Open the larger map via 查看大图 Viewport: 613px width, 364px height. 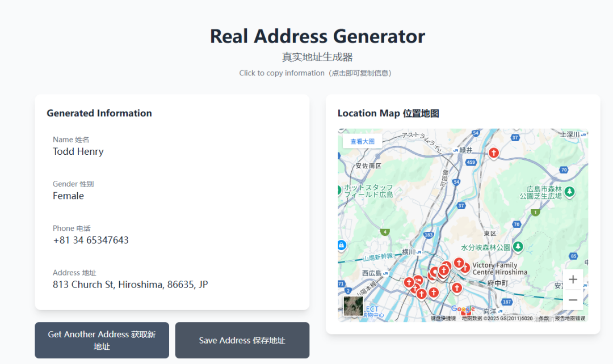pyautogui.click(x=362, y=141)
